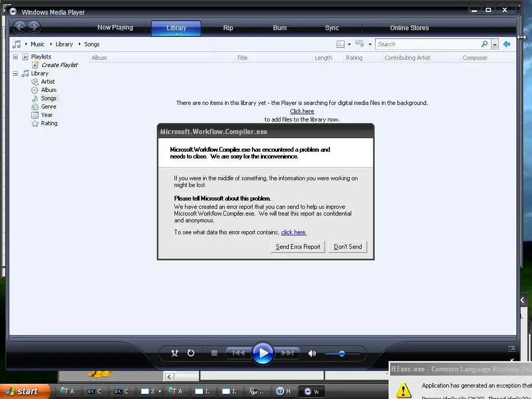
Task: Open the layout options dropdown arrow
Action: (x=349, y=45)
